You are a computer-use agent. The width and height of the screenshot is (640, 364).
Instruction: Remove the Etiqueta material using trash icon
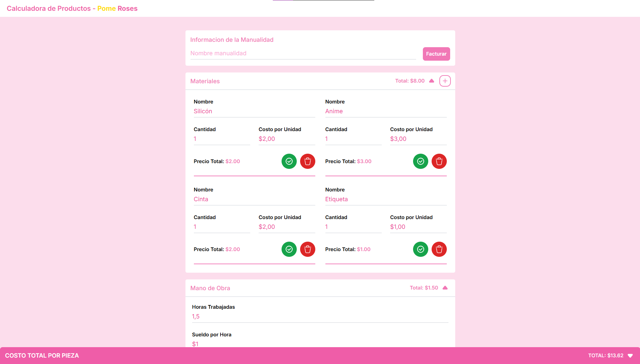(439, 249)
